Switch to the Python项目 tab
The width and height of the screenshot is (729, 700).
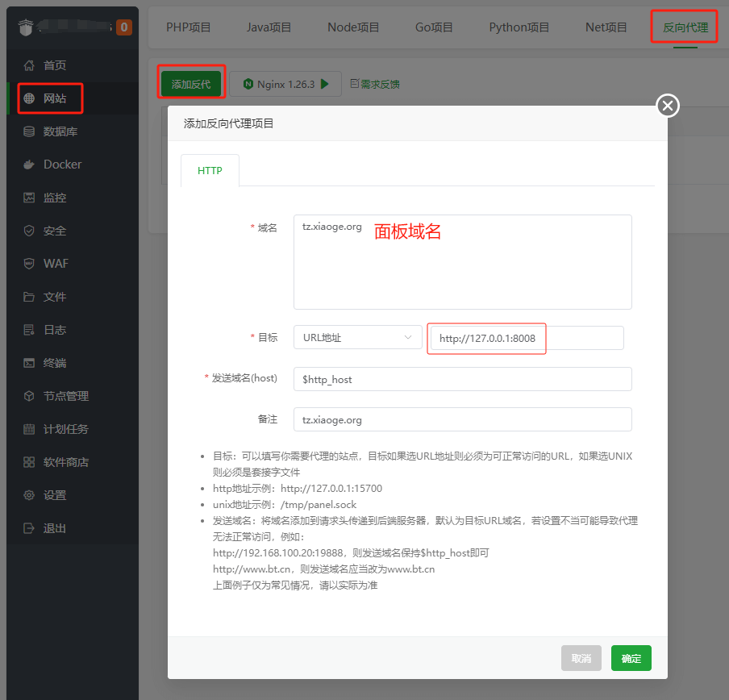coord(519,27)
